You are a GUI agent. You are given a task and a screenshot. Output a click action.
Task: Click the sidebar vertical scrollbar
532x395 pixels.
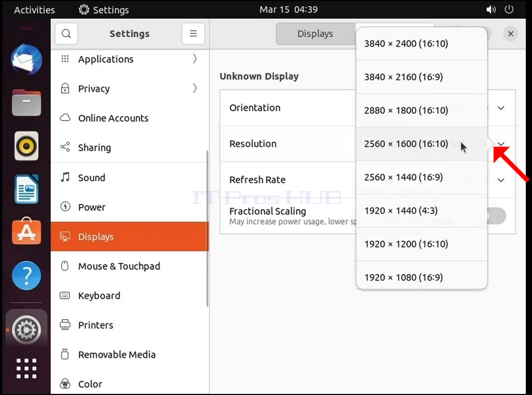click(207, 228)
